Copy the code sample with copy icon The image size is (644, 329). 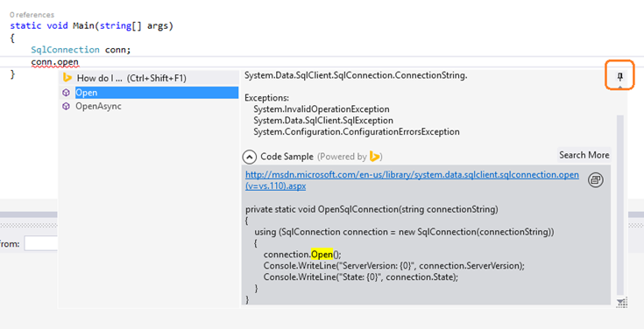coord(596,179)
